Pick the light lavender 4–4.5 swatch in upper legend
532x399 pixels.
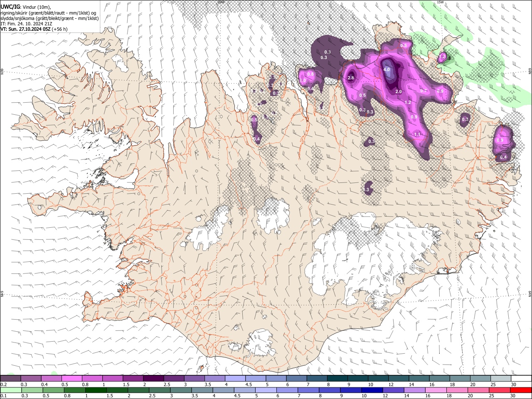(x=235, y=378)
